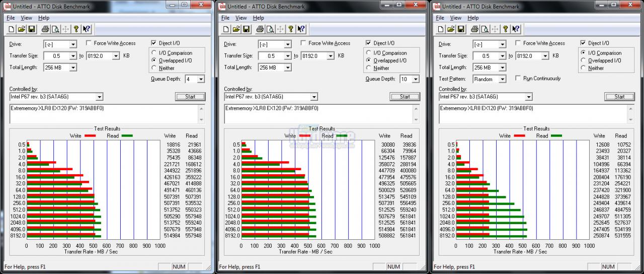Click read value 557948 for 8192.0 in left window

pos(194,236)
